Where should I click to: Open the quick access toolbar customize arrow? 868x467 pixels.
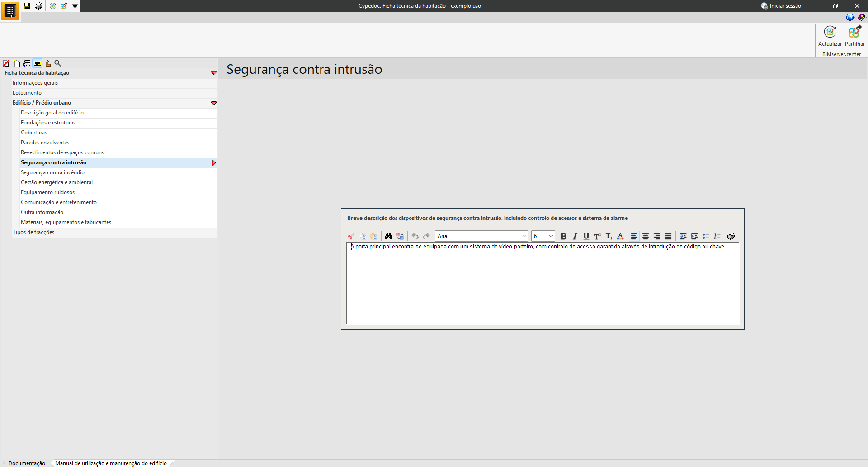point(75,6)
